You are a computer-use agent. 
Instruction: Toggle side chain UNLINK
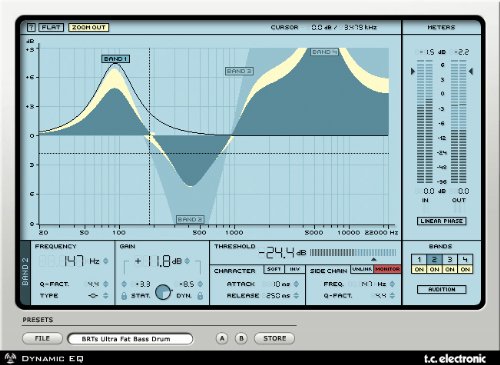pyautogui.click(x=362, y=269)
